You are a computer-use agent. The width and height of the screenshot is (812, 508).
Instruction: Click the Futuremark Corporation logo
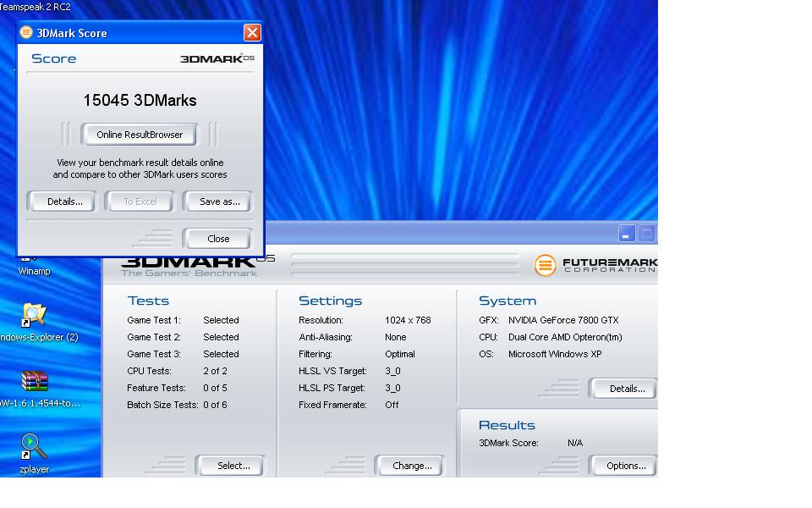(595, 265)
